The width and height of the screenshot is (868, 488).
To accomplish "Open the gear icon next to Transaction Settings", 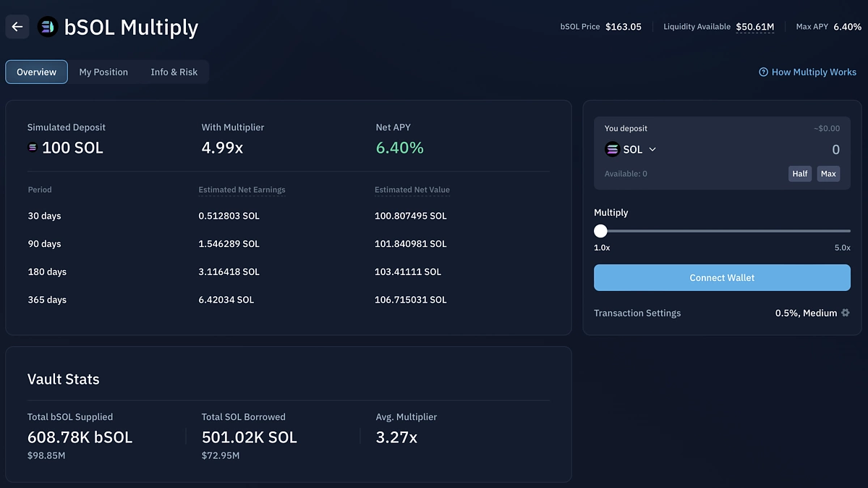I will pyautogui.click(x=845, y=313).
